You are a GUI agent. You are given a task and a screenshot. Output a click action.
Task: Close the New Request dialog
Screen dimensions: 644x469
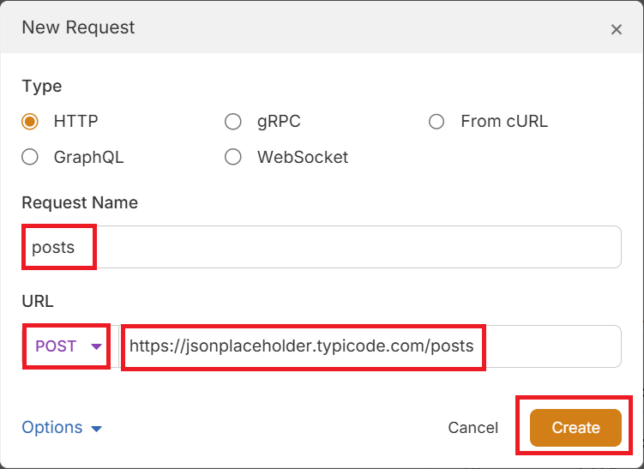[x=616, y=29]
